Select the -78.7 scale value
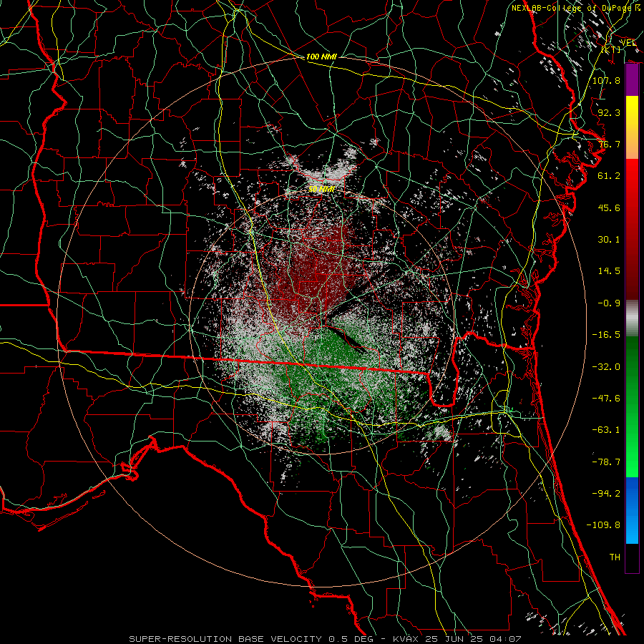This screenshot has width=644, height=644. pos(606,462)
